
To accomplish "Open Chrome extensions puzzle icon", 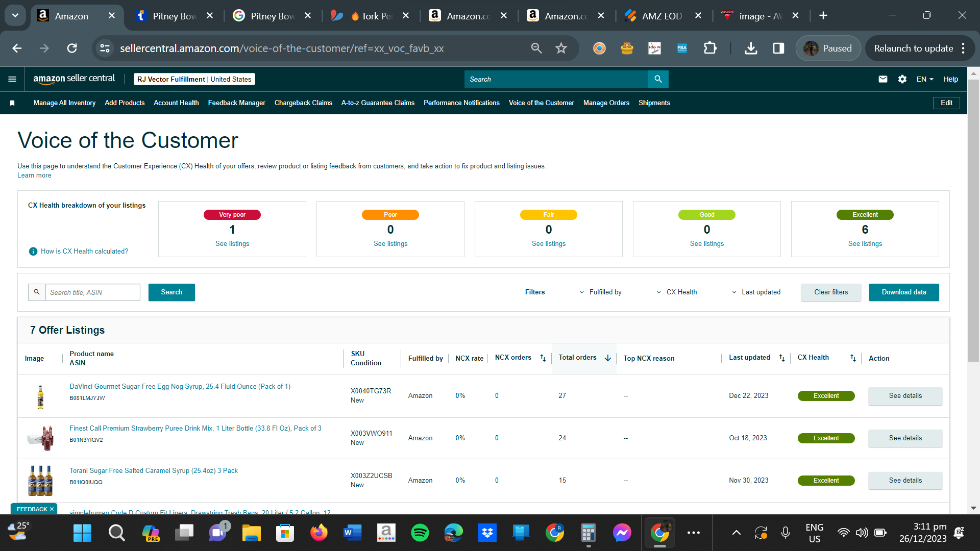I will [x=710, y=48].
